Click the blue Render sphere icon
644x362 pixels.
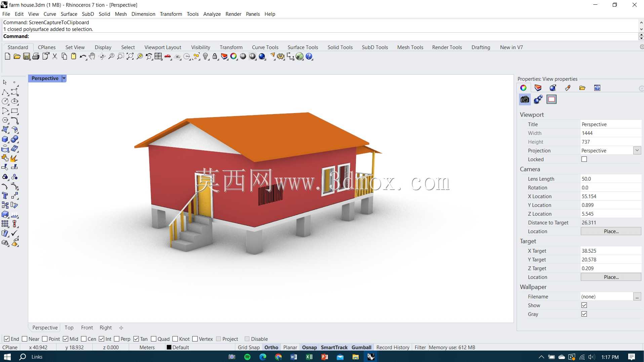(x=262, y=57)
